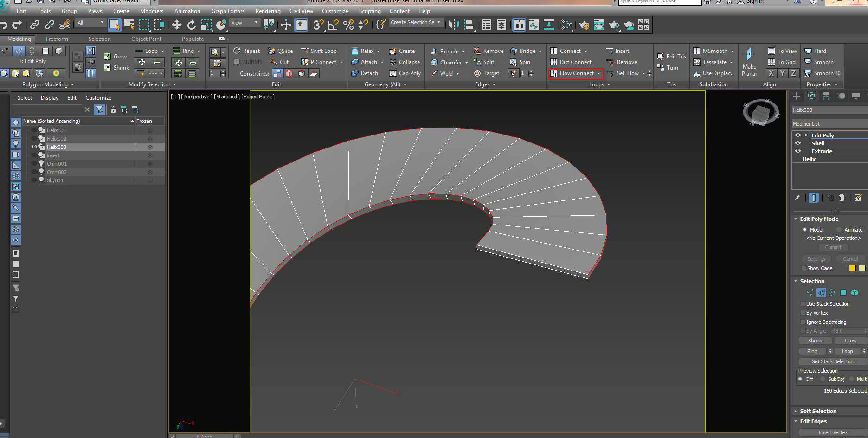Viewport: 868px width, 438px height.
Task: Enable Ignore Backfacing
Action: point(803,322)
